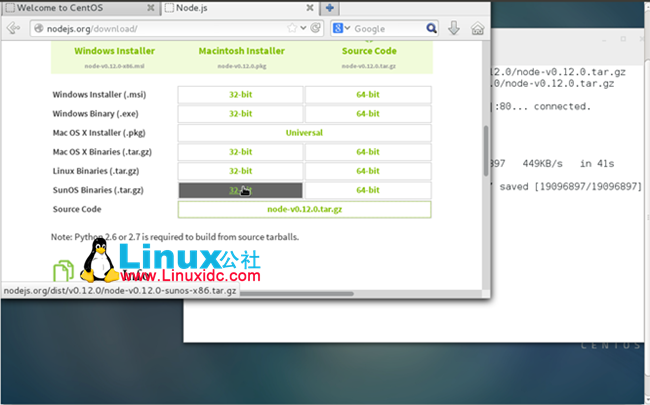650x405 pixels.
Task: Open the downloads arrow icon in toolbar
Action: 454,28
